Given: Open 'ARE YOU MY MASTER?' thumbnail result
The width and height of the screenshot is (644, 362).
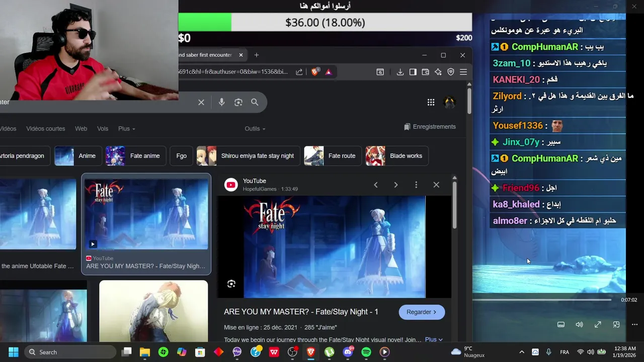Looking at the screenshot, I should [x=146, y=214].
